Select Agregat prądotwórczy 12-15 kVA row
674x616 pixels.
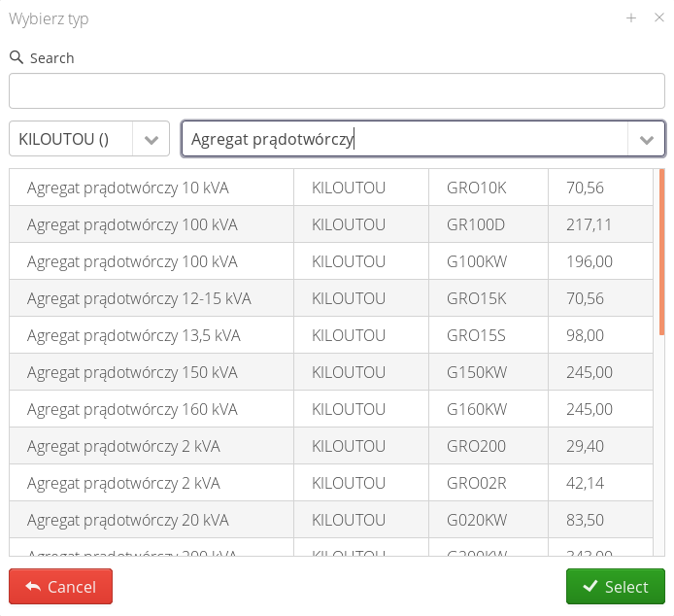(x=139, y=298)
